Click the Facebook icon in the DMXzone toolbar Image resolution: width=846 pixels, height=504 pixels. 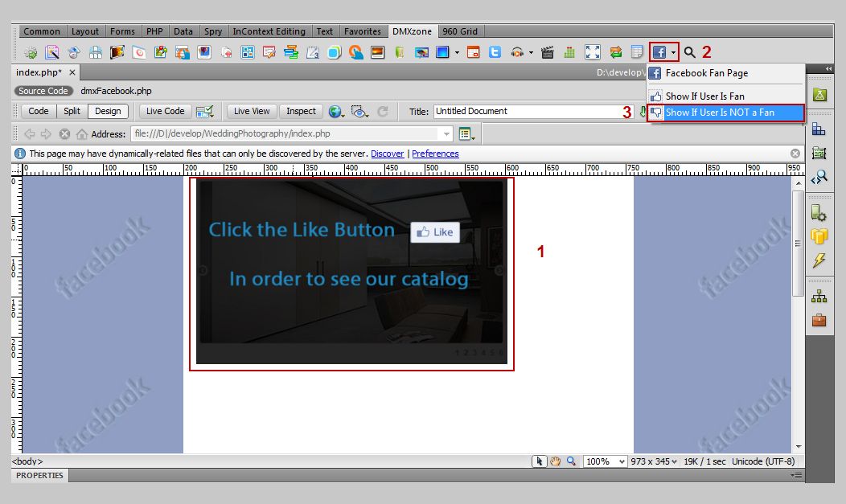point(659,52)
